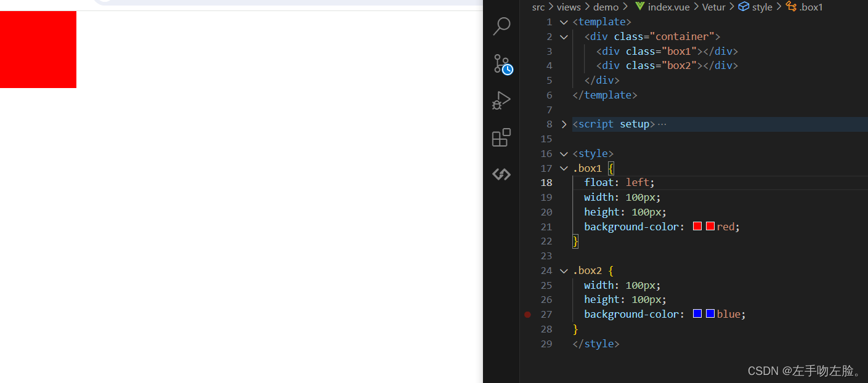Screen dimensions: 868x383
Task: Click line number 18 in the gutter
Action: tap(546, 183)
